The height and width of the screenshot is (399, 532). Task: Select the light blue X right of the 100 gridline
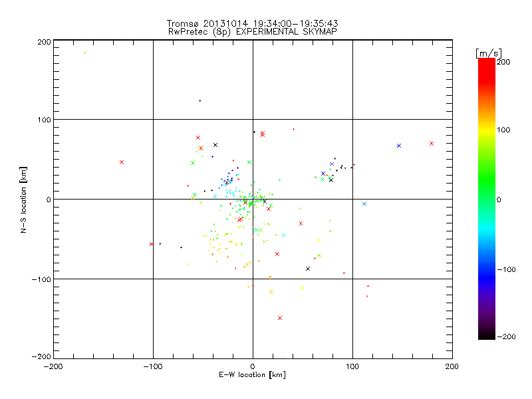(x=364, y=204)
